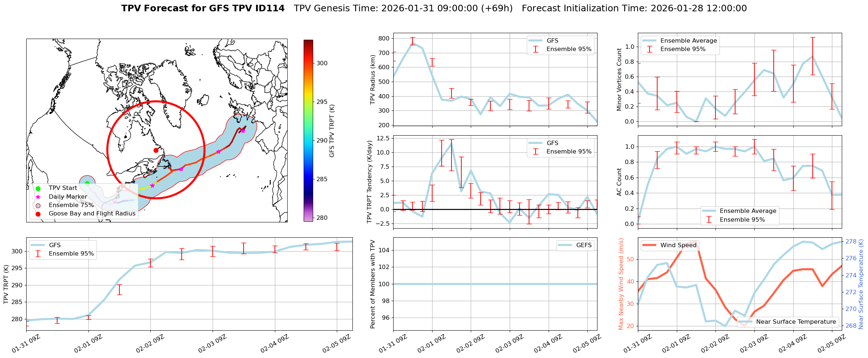Click the red Wind Speed line sample in the legend
Viewport: 868px width, 358px height.
pos(649,245)
